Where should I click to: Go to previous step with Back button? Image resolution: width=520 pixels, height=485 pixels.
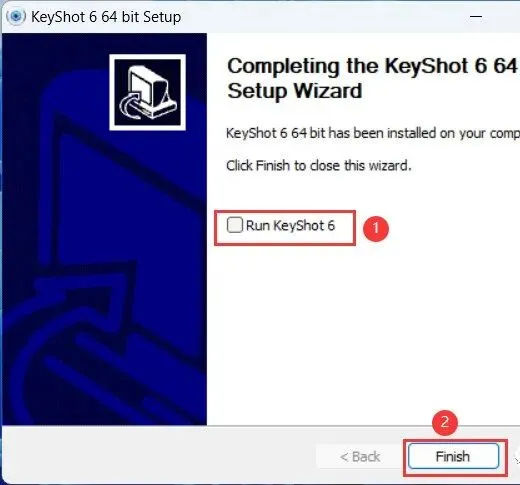click(x=360, y=456)
